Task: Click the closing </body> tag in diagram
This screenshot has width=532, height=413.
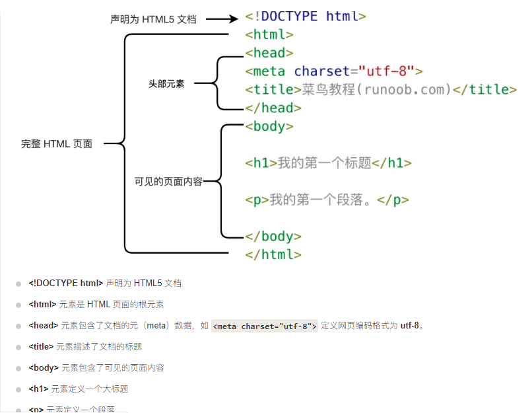Action: (273, 237)
